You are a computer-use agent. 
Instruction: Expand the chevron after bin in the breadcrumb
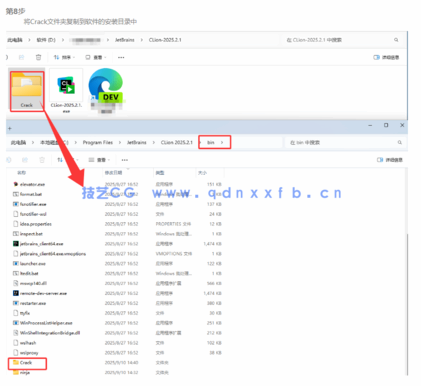click(x=222, y=142)
